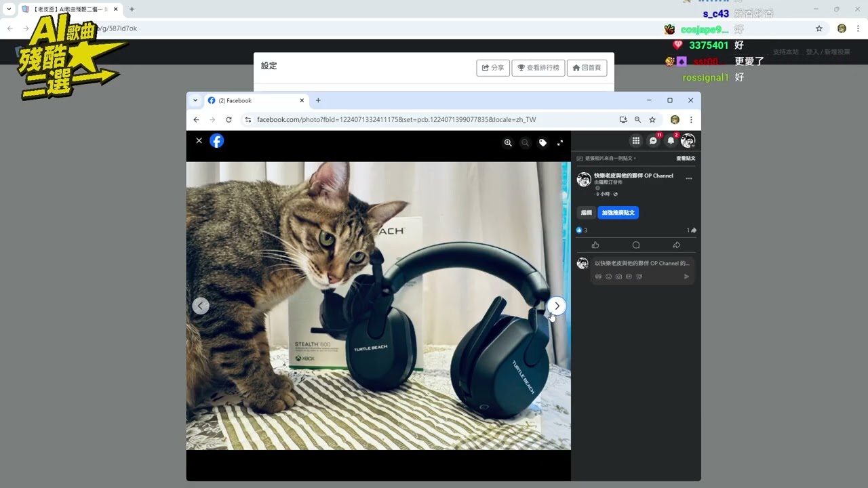This screenshot has width=868, height=488.
Task: Go to the next photo
Action: pyautogui.click(x=557, y=306)
